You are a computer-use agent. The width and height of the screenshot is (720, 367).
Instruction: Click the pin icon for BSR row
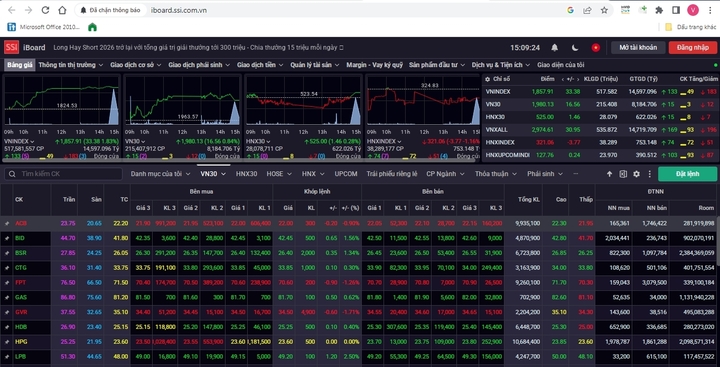click(x=7, y=253)
